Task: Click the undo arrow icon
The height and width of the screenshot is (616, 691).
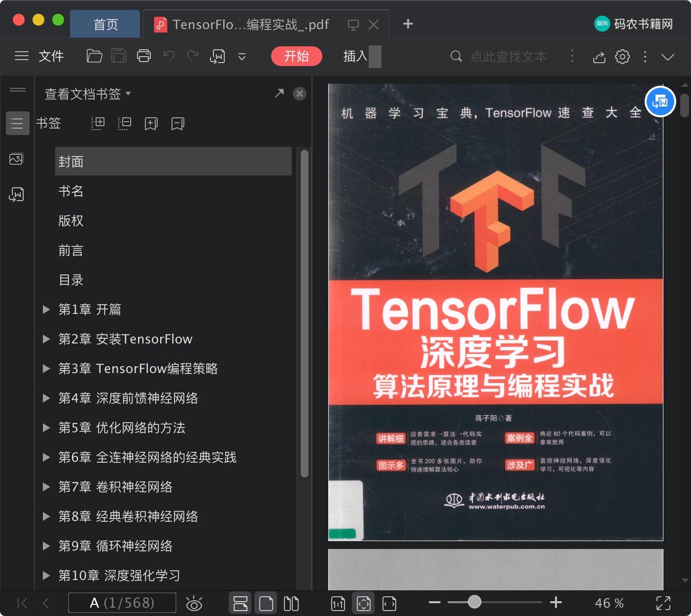Action: click(169, 56)
